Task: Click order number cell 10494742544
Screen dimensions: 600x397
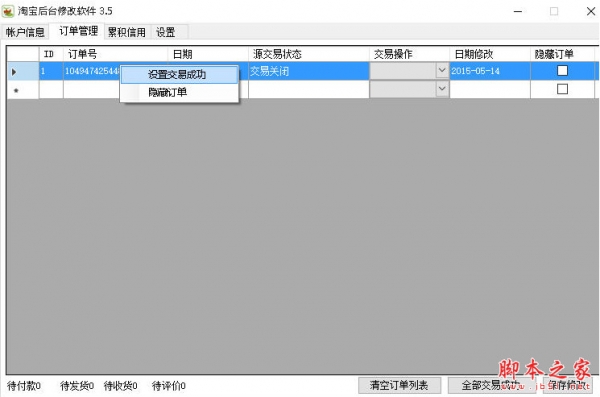Action: pyautogui.click(x=92, y=71)
